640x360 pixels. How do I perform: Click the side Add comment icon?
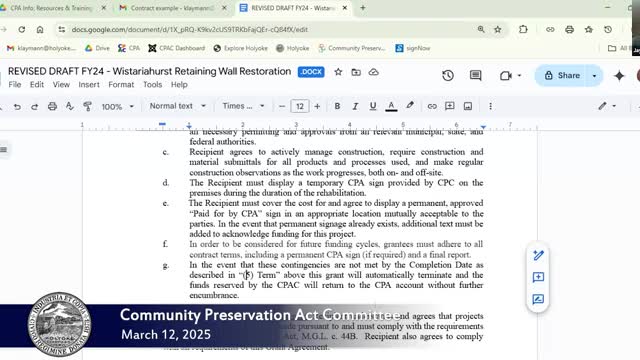(538, 278)
